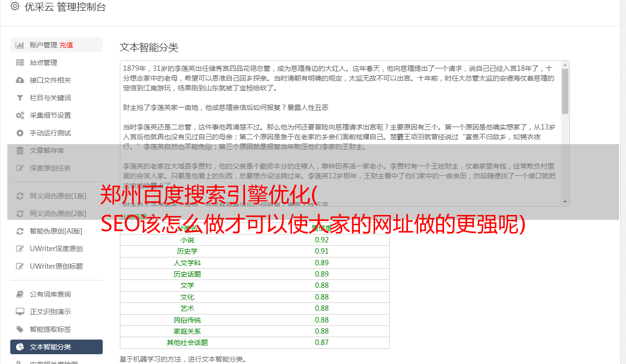This screenshot has height=364, width=626.
Task: Click the play icon for 手动运行测试
Action: click(20, 133)
